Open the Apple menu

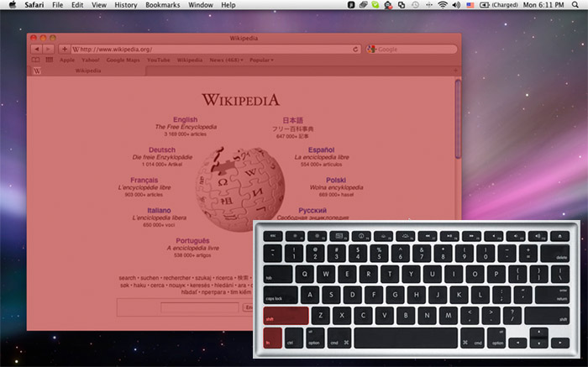13,5
